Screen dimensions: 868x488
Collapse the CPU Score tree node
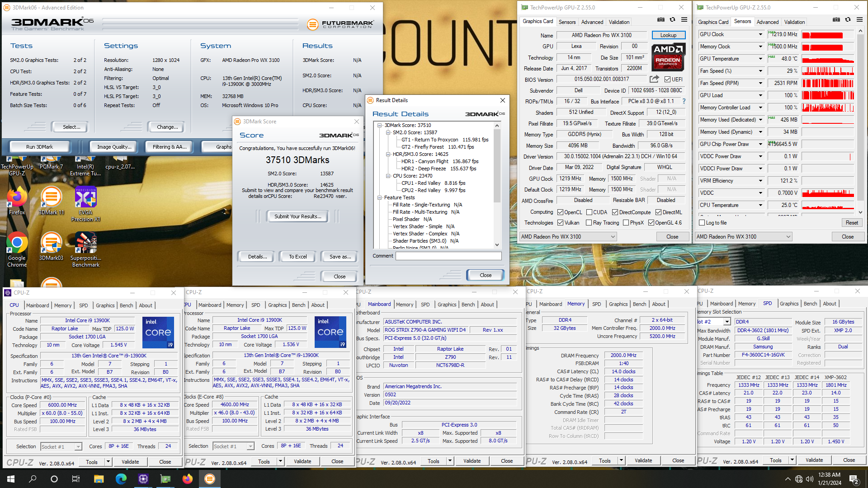point(388,176)
